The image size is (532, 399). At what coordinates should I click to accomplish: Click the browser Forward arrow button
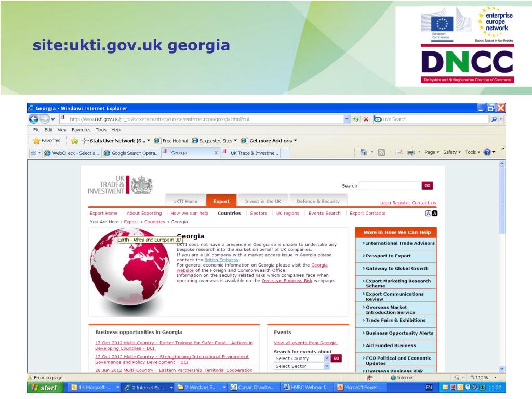pyautogui.click(x=45, y=119)
